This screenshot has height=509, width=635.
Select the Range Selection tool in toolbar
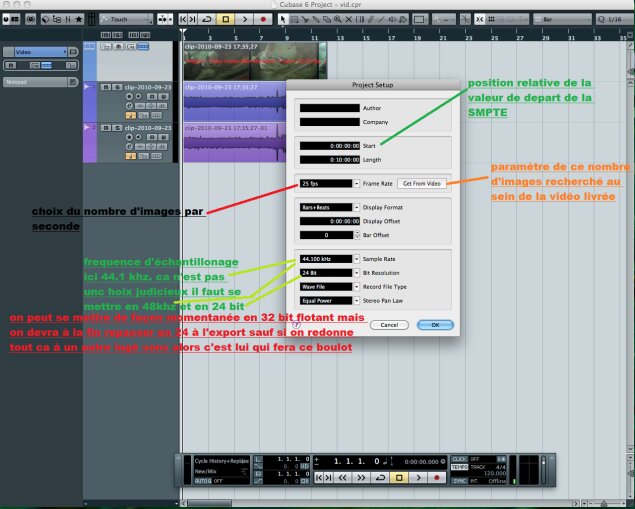[294, 19]
